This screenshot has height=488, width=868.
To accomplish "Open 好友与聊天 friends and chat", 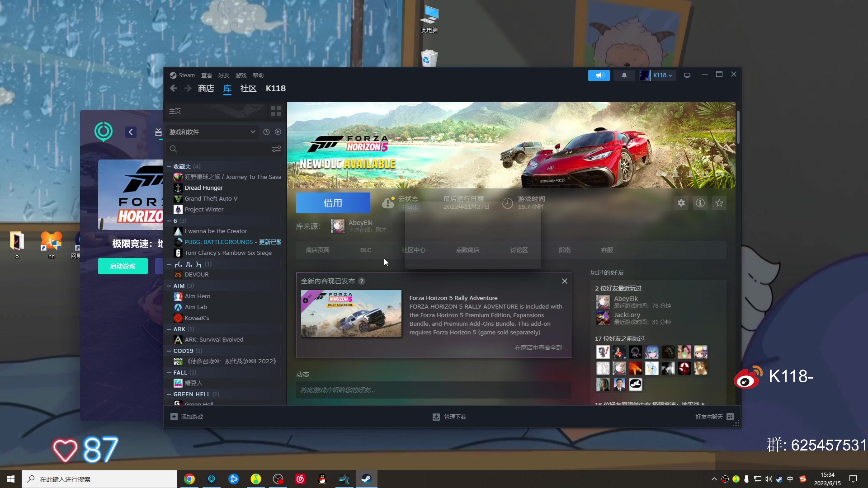I will (x=714, y=417).
